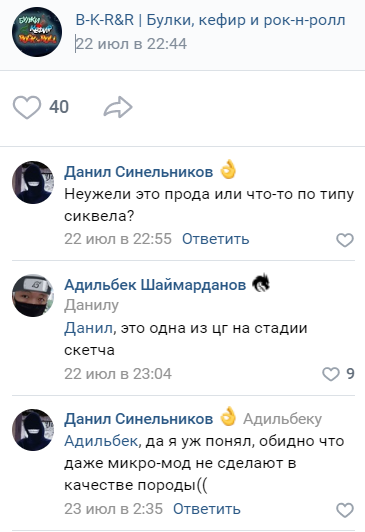365x532 pixels.
Task: Click Адильбек mention in last comment
Action: point(101,441)
